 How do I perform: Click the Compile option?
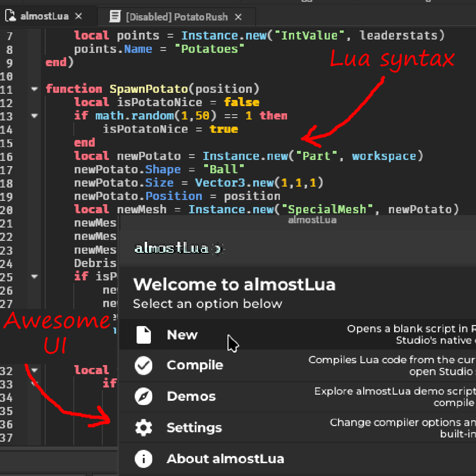[195, 365]
